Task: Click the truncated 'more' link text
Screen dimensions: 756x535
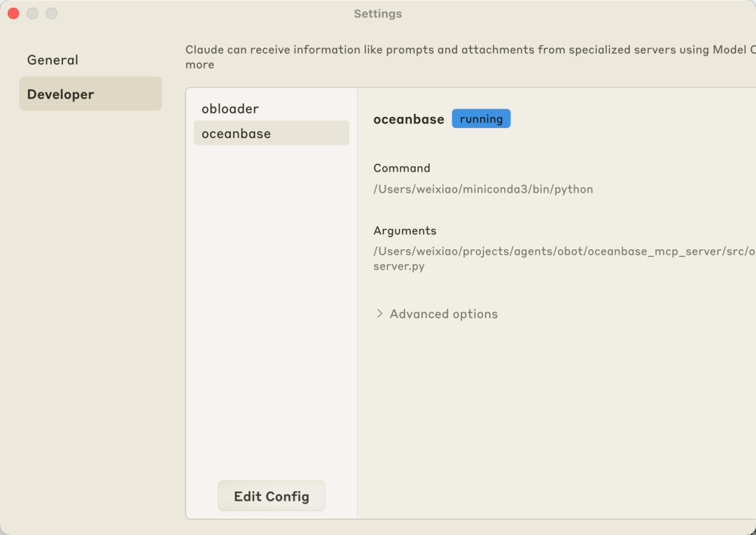Action: click(x=199, y=64)
